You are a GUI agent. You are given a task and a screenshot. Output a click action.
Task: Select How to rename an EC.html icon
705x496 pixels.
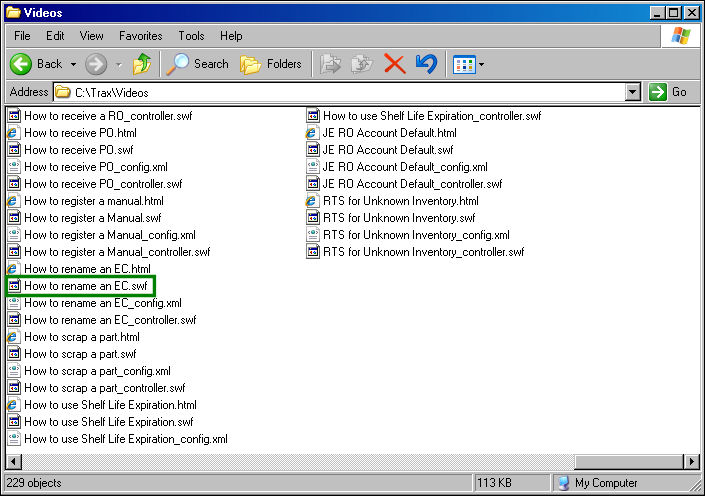14,269
